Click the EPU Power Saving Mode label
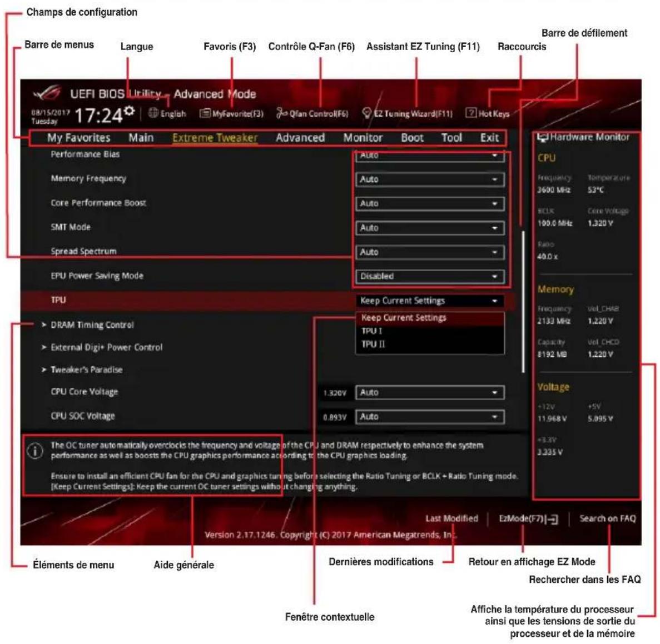This screenshot has height=644, width=660. pos(97,276)
